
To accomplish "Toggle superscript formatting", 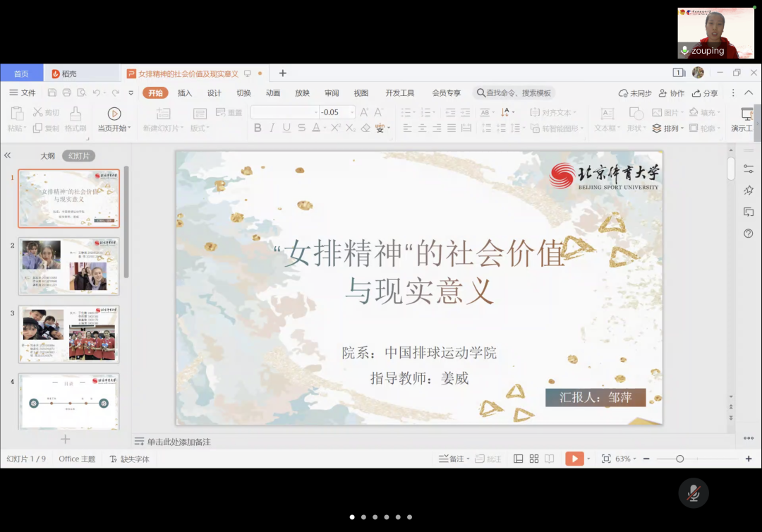I will [x=335, y=128].
